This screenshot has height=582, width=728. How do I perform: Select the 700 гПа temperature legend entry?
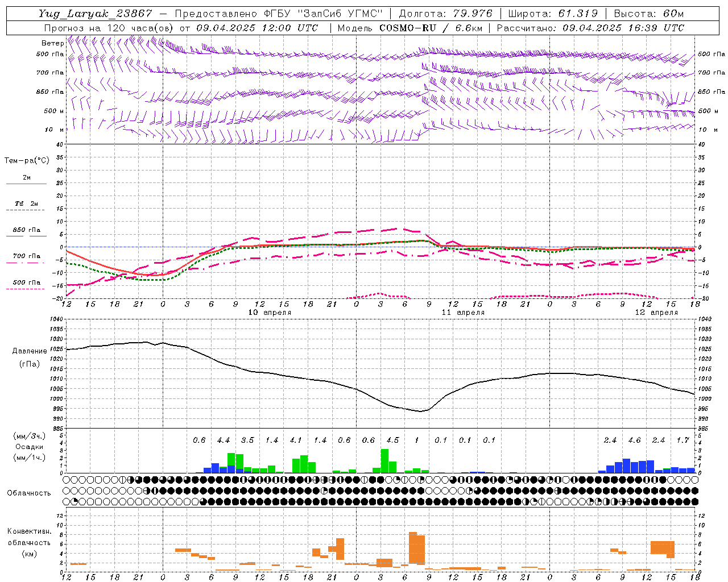click(x=27, y=256)
